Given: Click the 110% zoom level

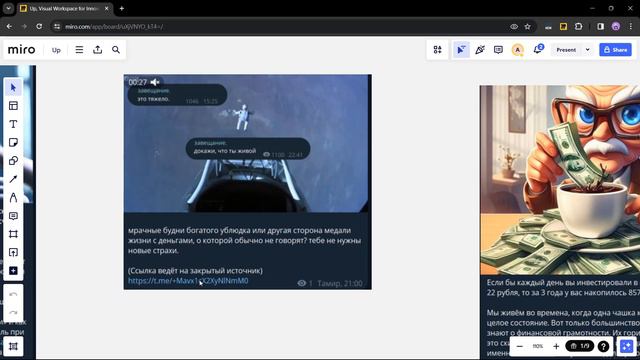Looking at the screenshot, I should [538, 346].
